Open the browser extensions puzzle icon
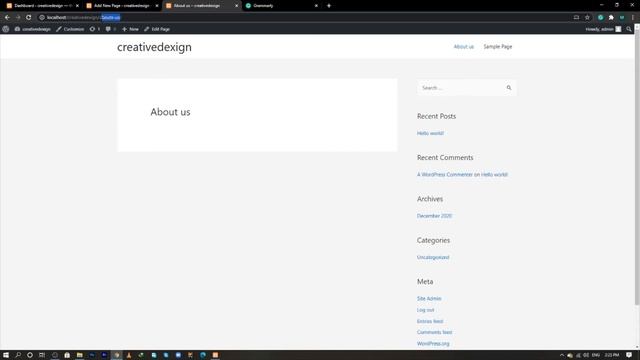The image size is (640, 360). click(611, 18)
